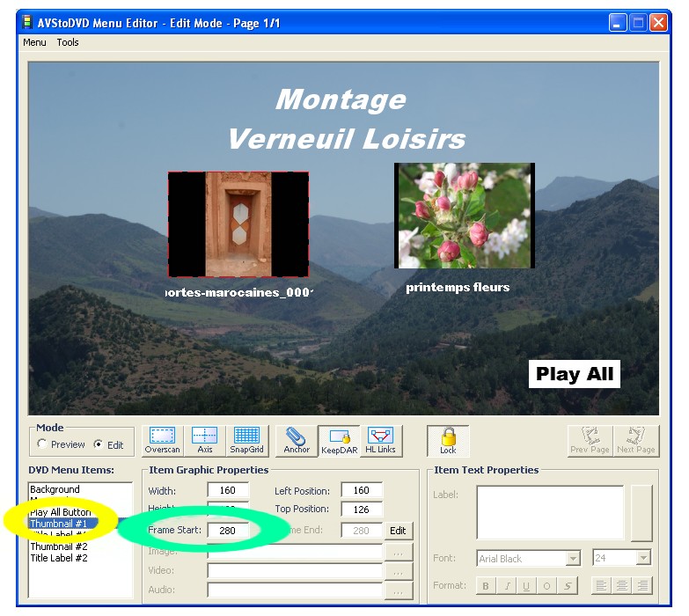689x616 pixels.
Task: Open the Tools menu
Action: point(68,42)
